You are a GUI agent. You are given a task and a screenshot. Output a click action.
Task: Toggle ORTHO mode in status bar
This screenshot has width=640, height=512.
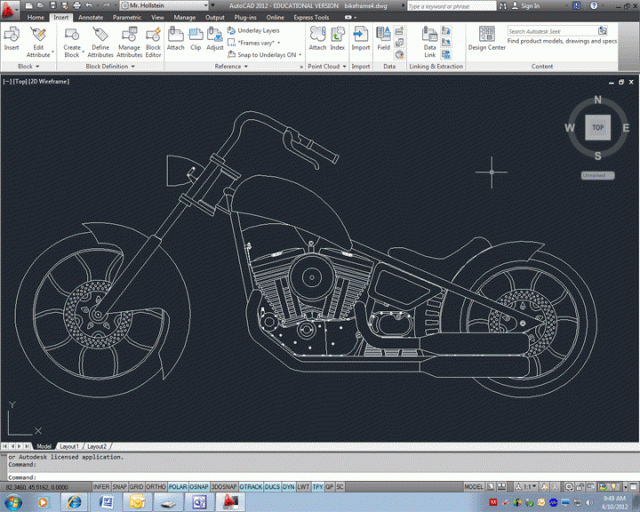pos(156,487)
